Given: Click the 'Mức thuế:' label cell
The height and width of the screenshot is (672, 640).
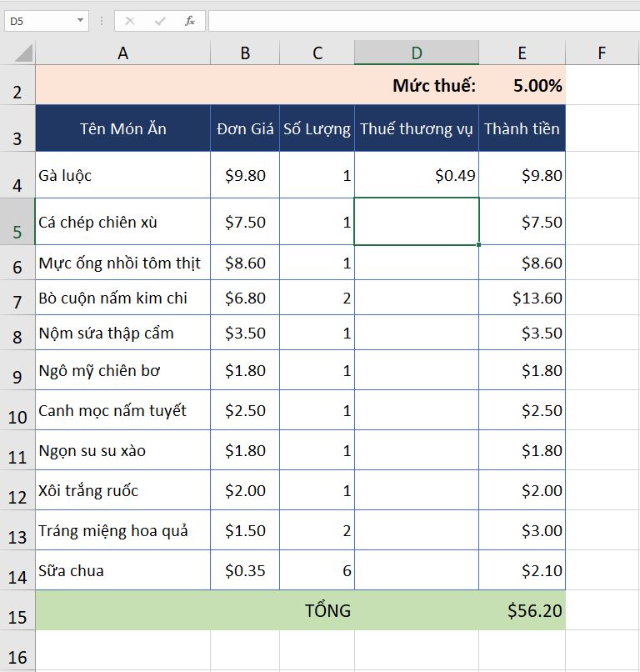Looking at the screenshot, I should [417, 85].
